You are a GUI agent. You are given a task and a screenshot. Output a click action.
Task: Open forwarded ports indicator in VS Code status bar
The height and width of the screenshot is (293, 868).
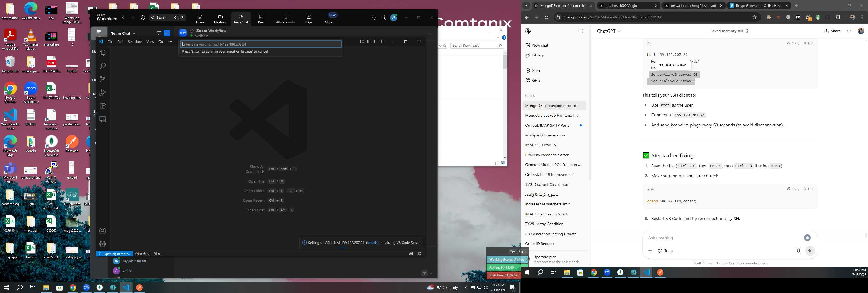(157, 254)
